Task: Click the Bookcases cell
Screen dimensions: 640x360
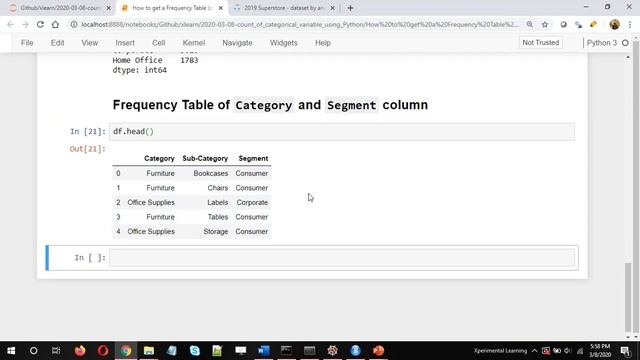Action: (x=211, y=173)
